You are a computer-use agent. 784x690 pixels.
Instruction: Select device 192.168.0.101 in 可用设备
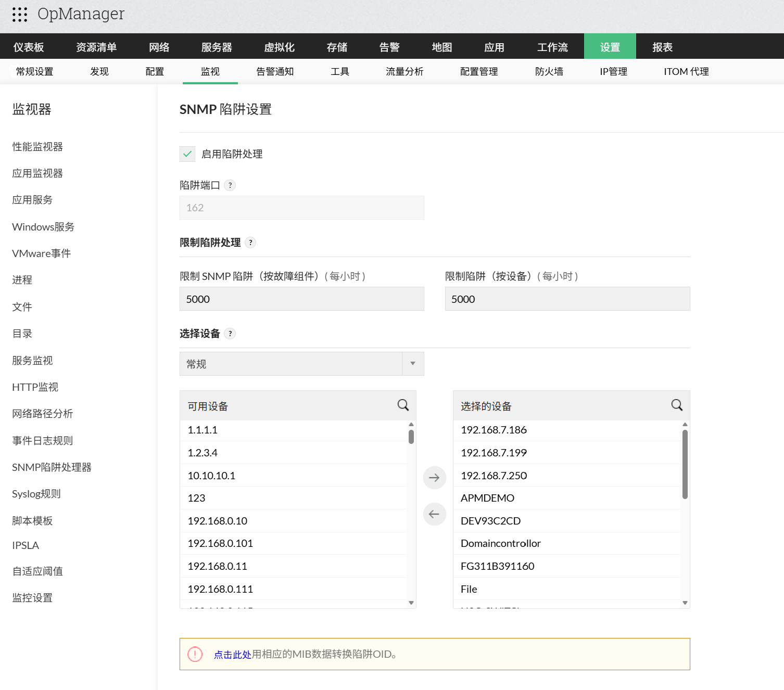[x=293, y=543]
